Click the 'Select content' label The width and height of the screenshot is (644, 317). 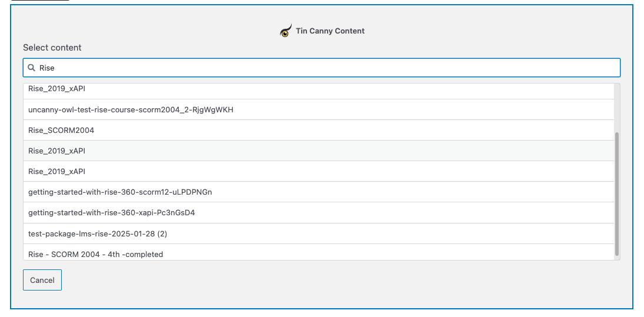[x=52, y=48]
